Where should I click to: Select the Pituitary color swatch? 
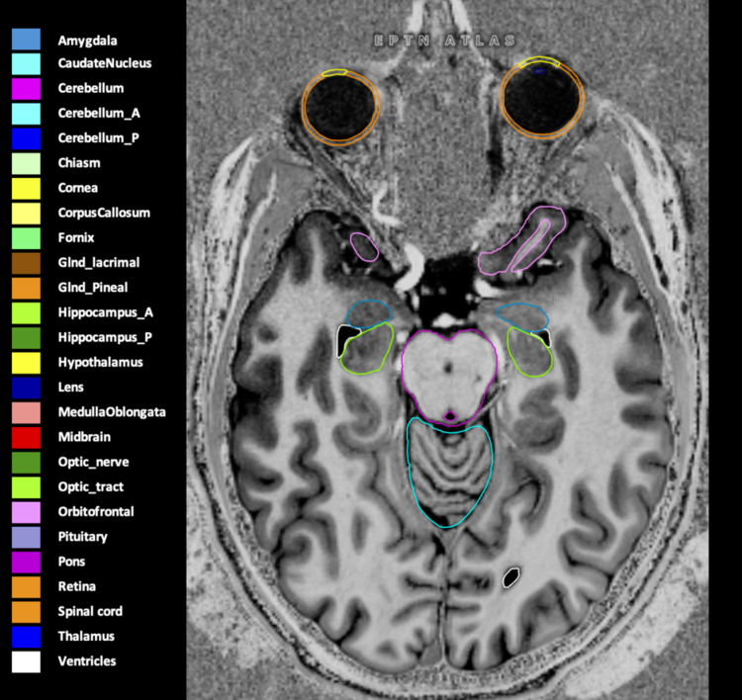(x=26, y=537)
